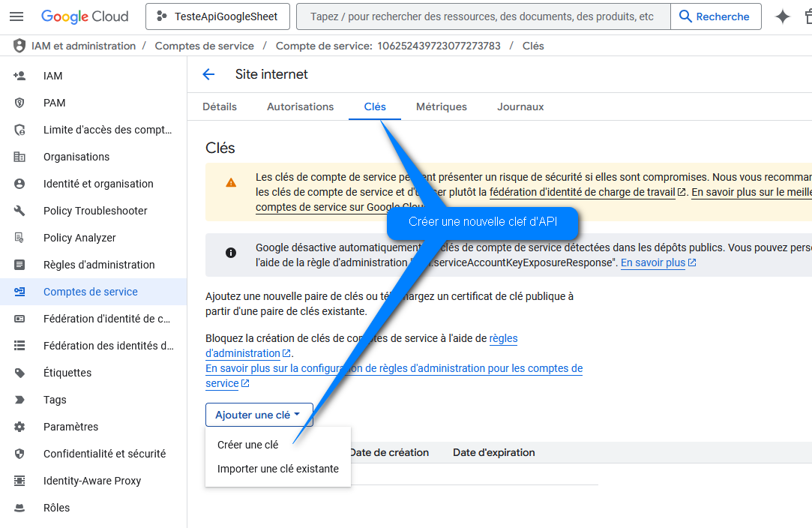This screenshot has width=812, height=528.
Task: Open Étiquettes in the sidebar
Action: [x=93, y=373]
